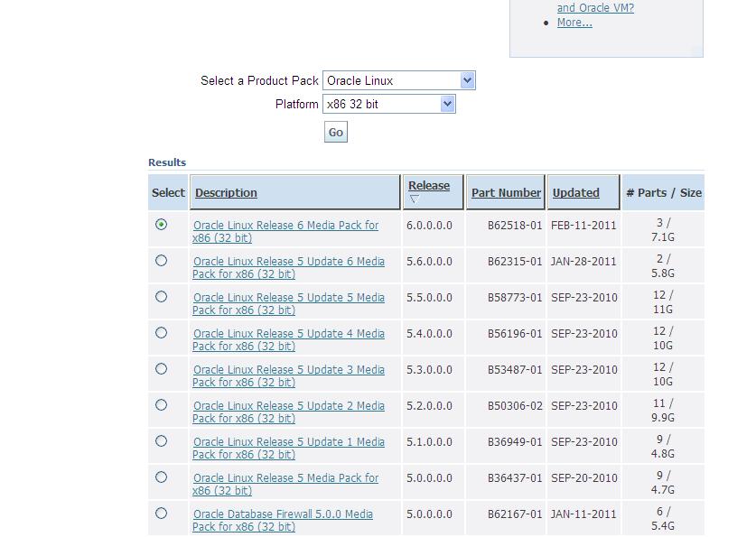This screenshot has height=537, width=756.
Task: Click part number B58773-01
Action: 515,298
